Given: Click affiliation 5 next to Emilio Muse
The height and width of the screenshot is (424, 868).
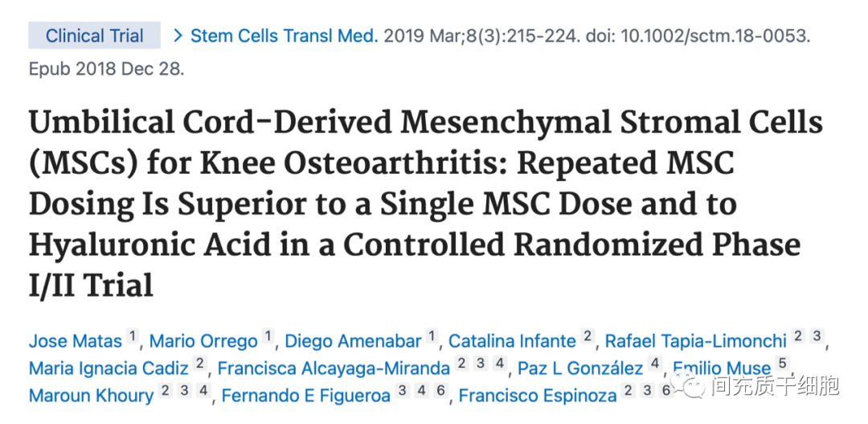Looking at the screenshot, I should point(782,364).
